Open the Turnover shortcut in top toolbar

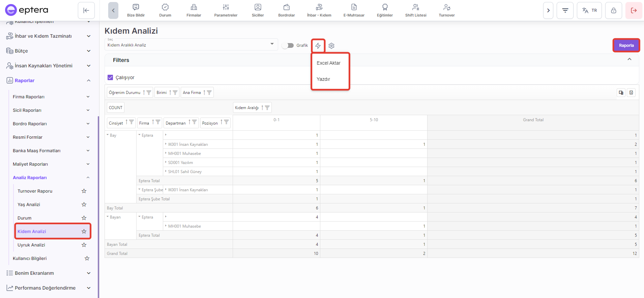pos(446,10)
